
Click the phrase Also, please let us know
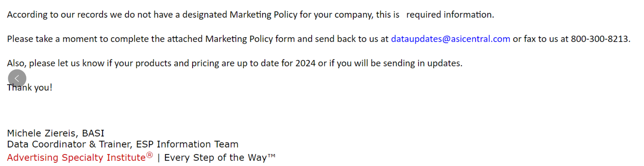pos(56,63)
